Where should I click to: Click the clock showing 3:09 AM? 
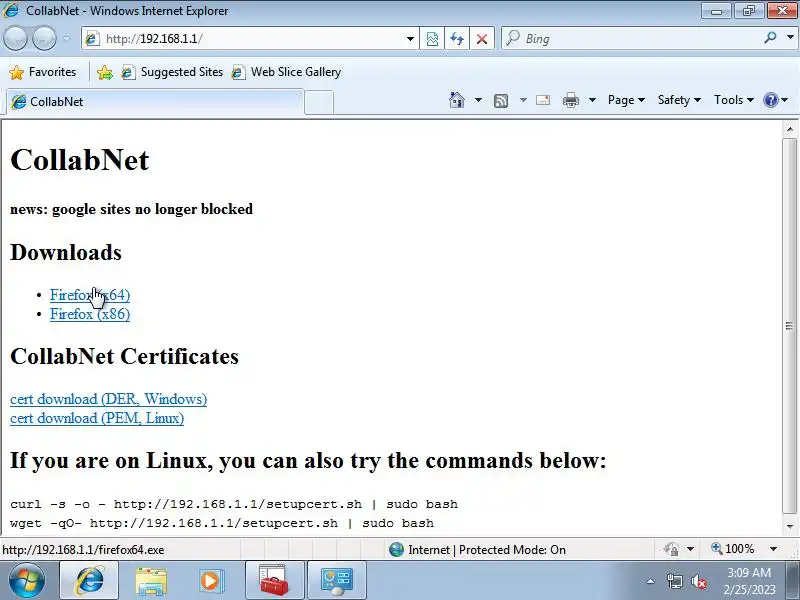click(x=749, y=572)
